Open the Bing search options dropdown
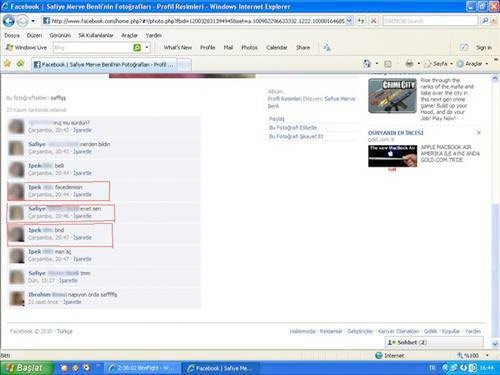Screen dimensions: 500x375 (147, 48)
